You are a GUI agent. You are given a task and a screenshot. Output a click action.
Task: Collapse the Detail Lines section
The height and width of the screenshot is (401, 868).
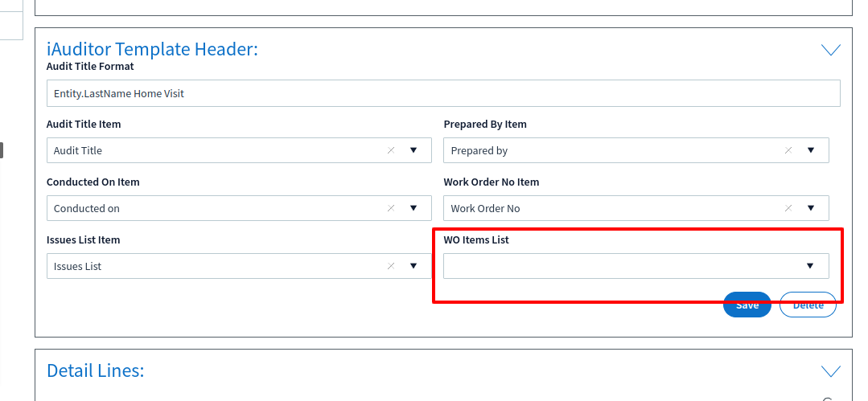click(830, 371)
